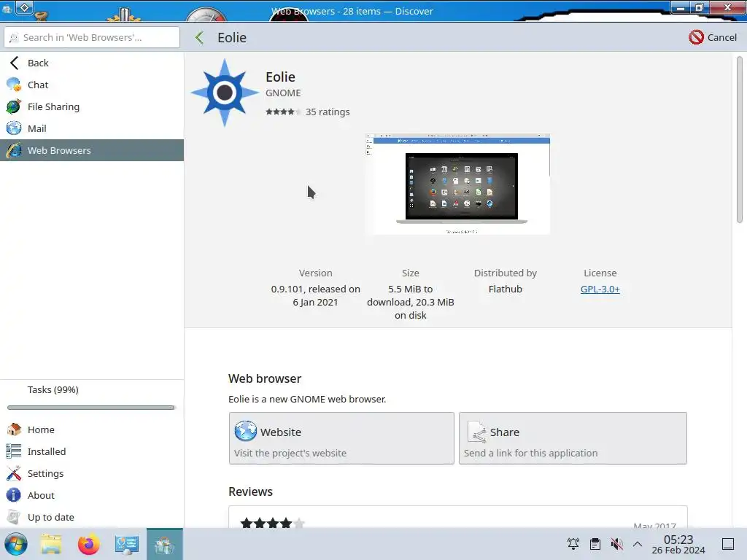
Task: Click the Website globe icon
Action: 246,431
